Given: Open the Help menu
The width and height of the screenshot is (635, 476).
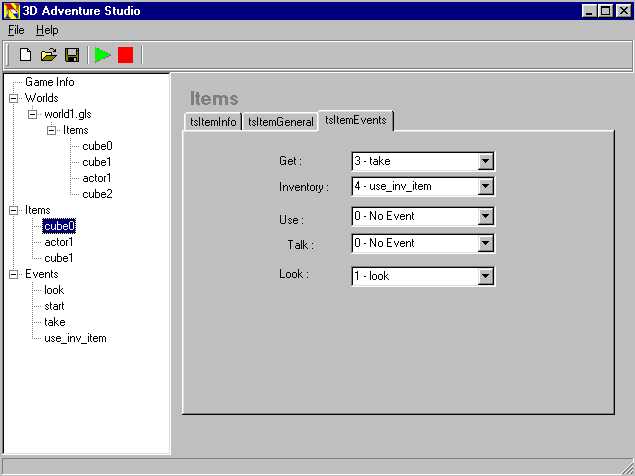Looking at the screenshot, I should pos(47,30).
